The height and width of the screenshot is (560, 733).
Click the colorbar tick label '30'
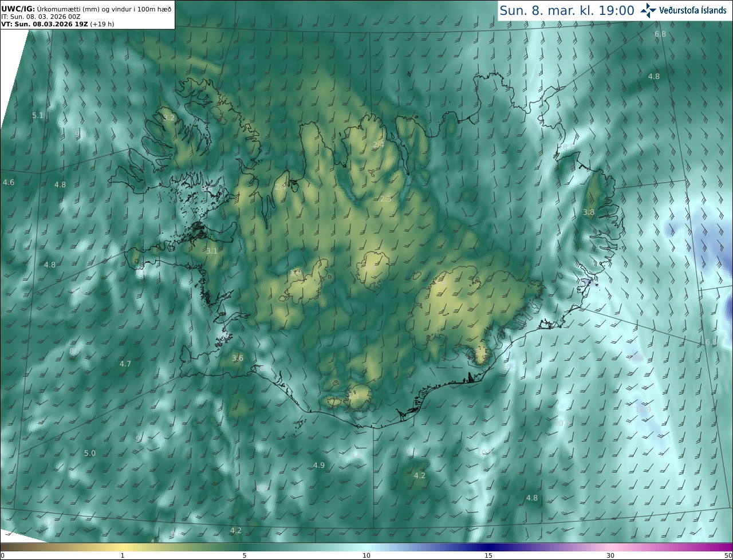point(610,555)
